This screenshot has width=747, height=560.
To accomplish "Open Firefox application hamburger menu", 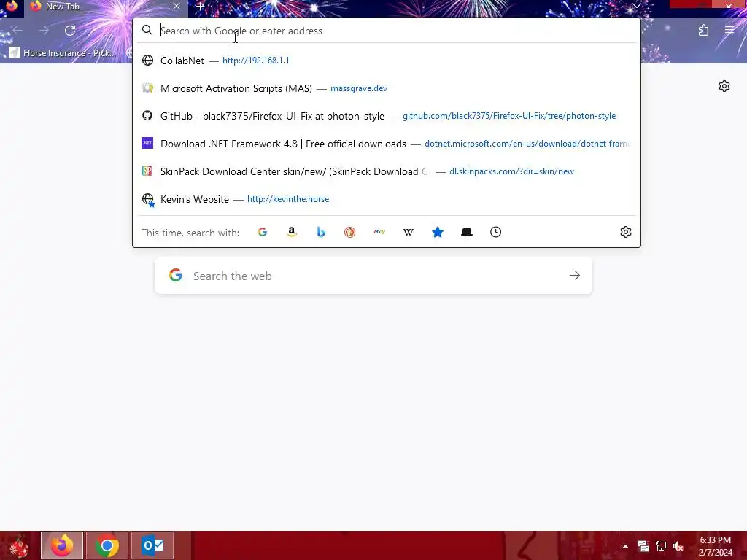I will point(729,31).
